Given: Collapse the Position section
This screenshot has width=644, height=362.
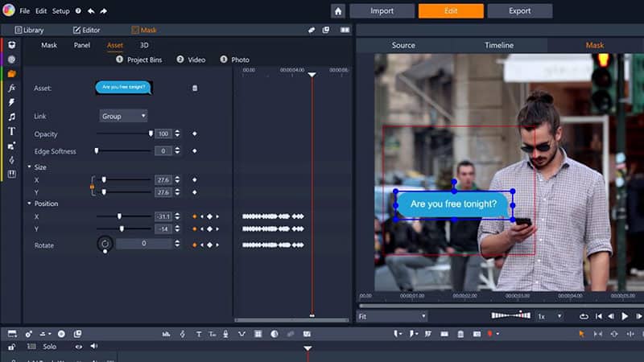Looking at the screenshot, I should 30,204.
